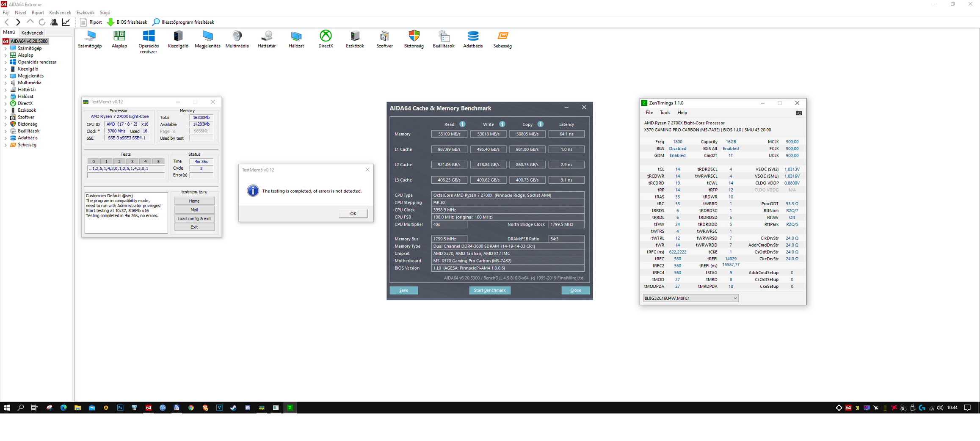Take screenshot with ZenTimings camera icon
980x441 pixels.
[799, 113]
